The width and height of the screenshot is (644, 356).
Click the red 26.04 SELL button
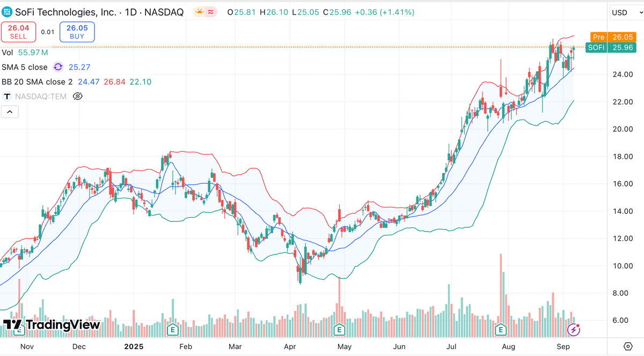point(18,32)
